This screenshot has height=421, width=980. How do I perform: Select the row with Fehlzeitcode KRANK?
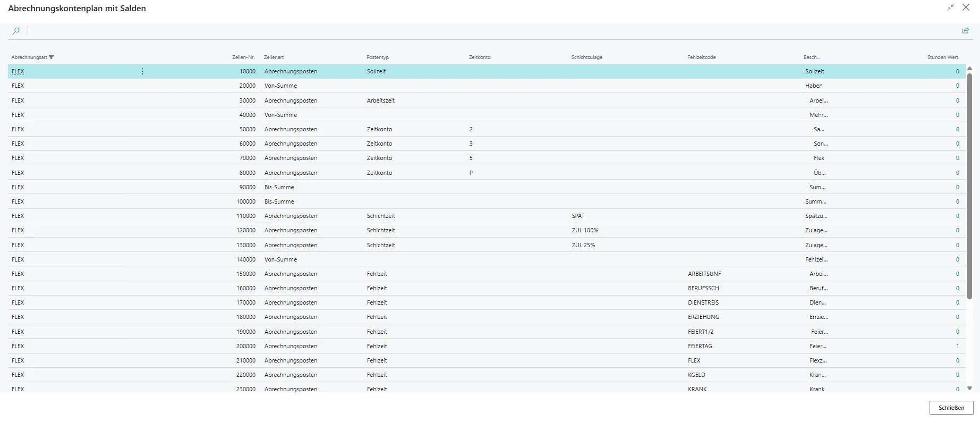697,389
